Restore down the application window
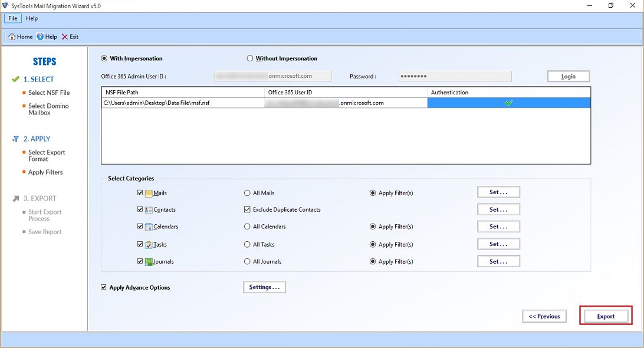The width and height of the screenshot is (644, 348). point(611,5)
